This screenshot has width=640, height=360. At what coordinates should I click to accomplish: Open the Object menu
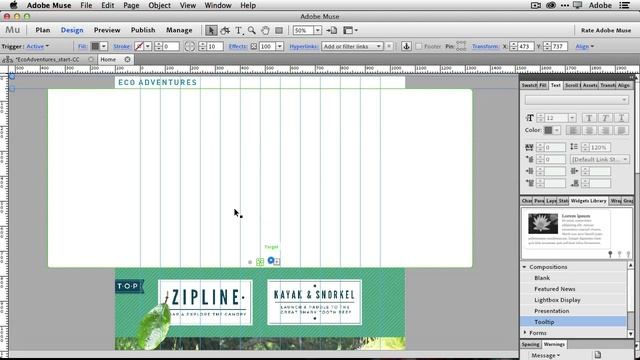[x=159, y=5]
